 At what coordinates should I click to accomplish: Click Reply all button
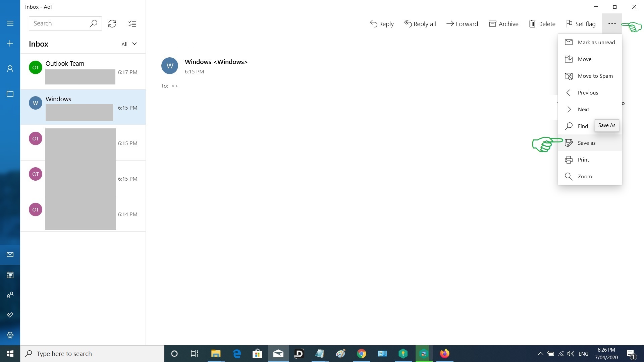click(x=420, y=24)
